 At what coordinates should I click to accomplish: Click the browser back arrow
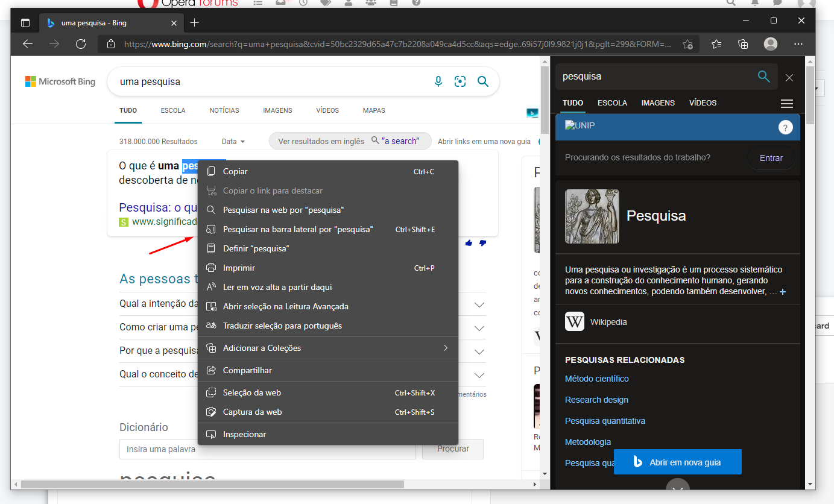27,44
